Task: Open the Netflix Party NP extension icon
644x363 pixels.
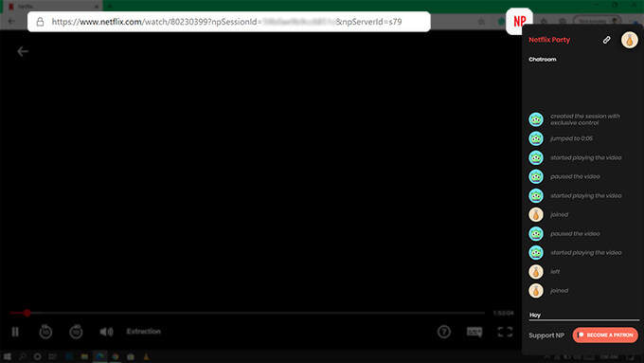Action: click(520, 21)
